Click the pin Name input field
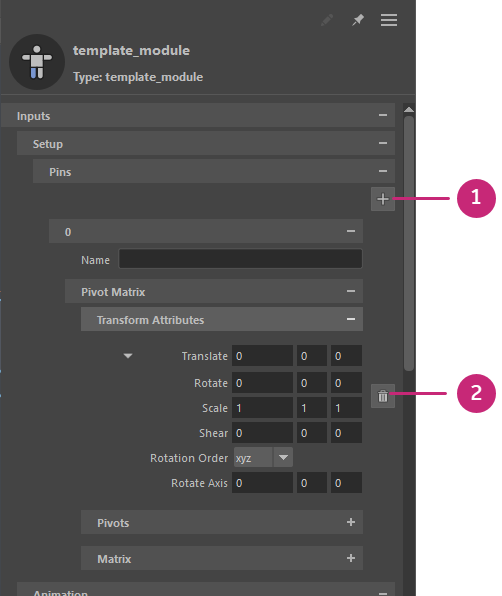This screenshot has width=502, height=596. pyautogui.click(x=240, y=259)
